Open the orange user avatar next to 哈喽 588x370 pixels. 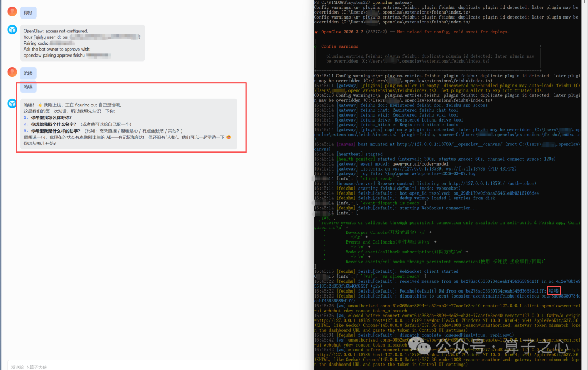click(x=12, y=72)
